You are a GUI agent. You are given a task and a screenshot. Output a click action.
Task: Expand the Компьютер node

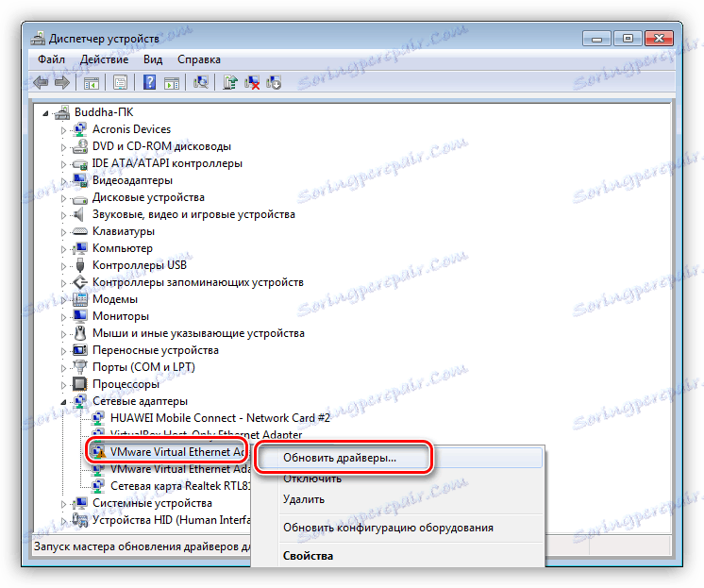[63, 249]
